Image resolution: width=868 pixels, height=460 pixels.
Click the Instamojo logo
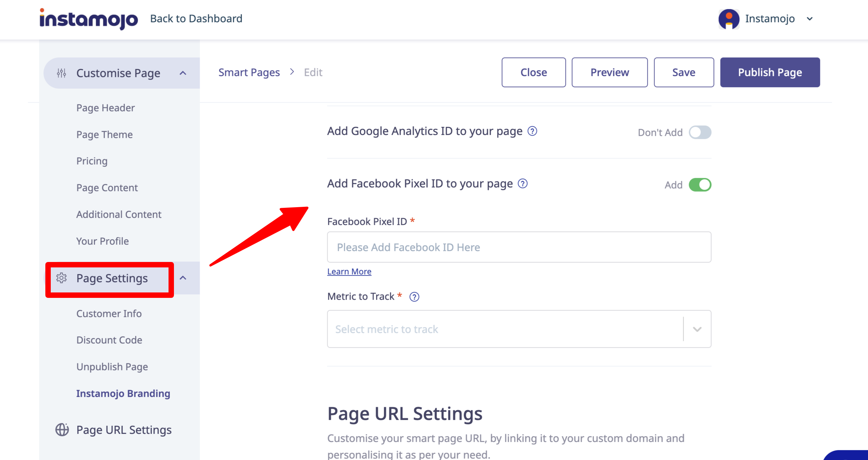89,19
